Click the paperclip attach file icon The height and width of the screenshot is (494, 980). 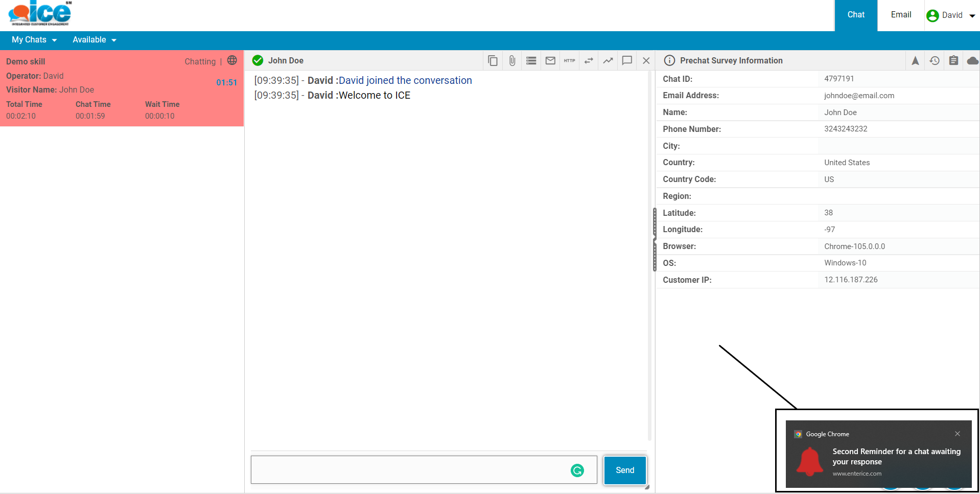click(512, 61)
